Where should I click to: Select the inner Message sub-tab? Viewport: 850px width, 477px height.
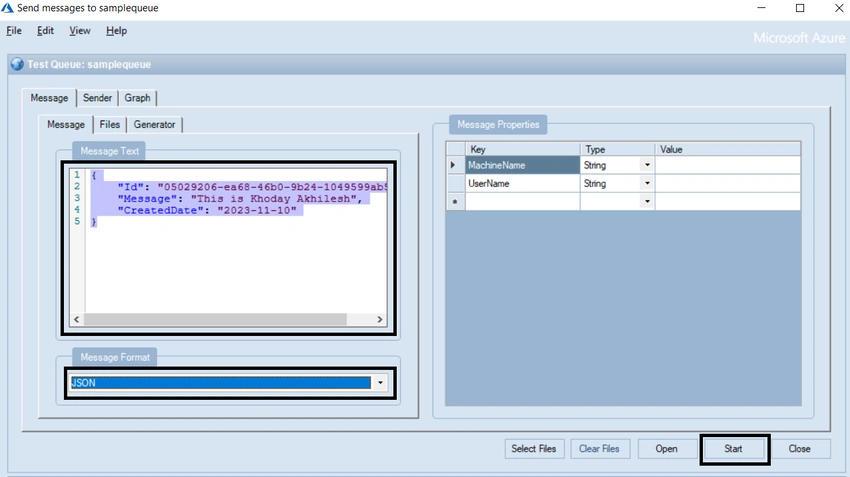click(x=66, y=125)
